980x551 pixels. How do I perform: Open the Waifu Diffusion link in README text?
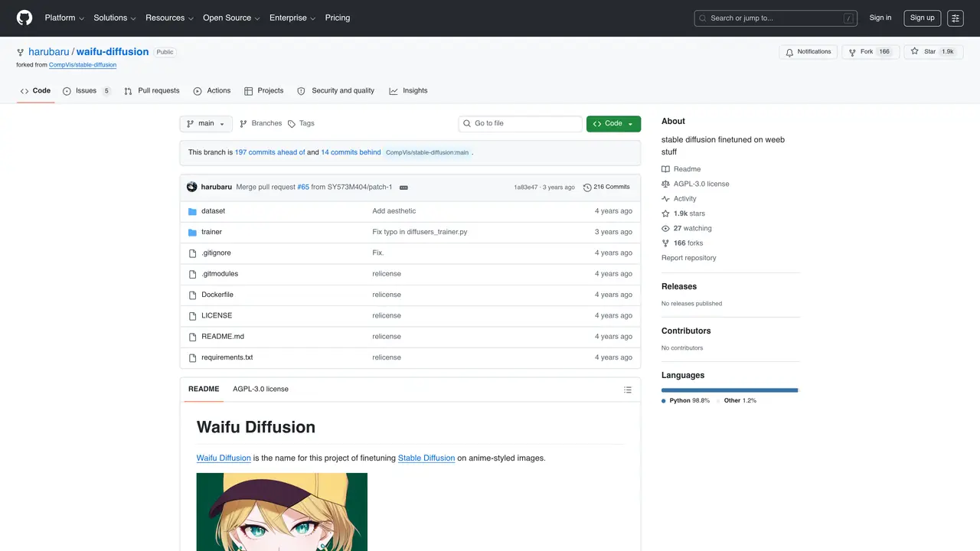[x=224, y=458]
